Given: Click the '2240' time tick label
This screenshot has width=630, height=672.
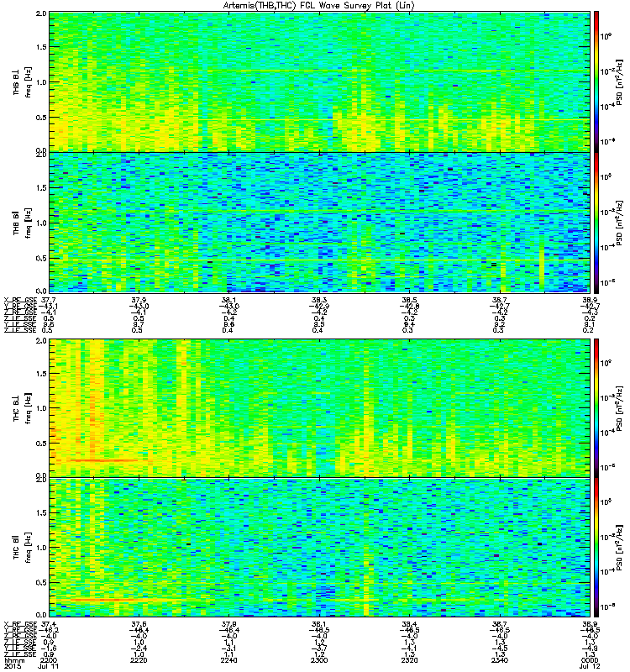Looking at the screenshot, I should tap(228, 660).
